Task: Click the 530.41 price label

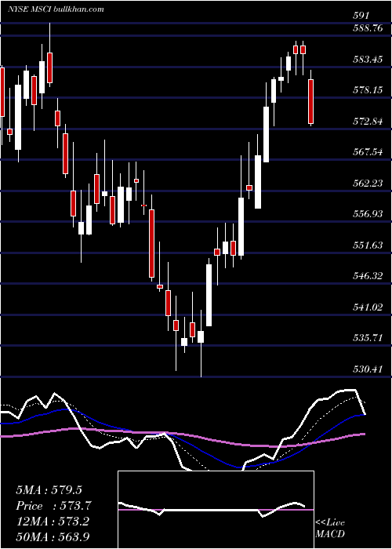Action: 368,369
